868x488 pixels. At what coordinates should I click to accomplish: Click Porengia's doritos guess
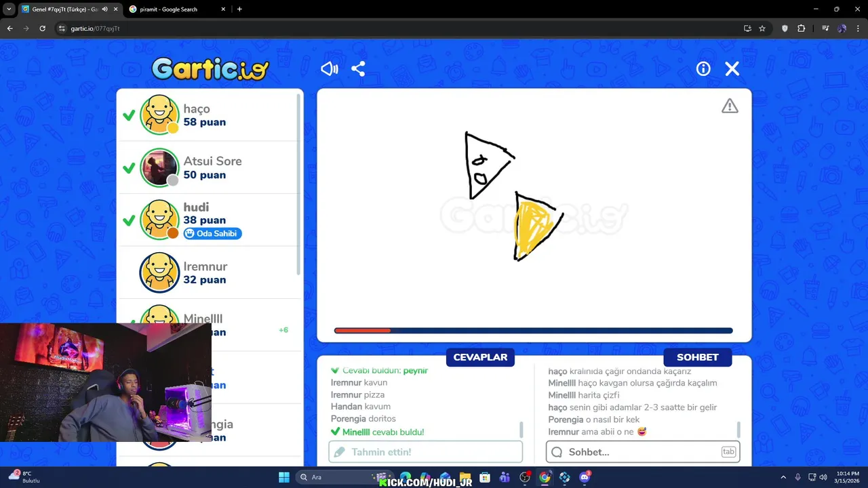[363, 419]
